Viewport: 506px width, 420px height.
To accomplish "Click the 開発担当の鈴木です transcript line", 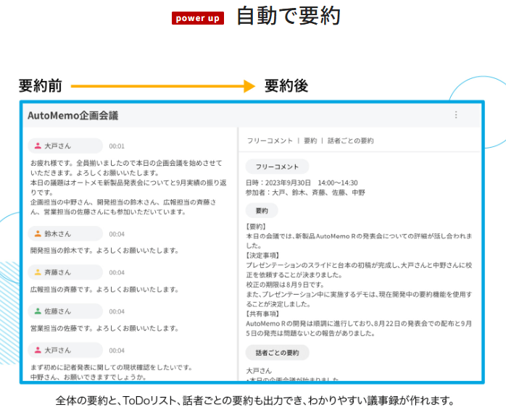I will [104, 251].
